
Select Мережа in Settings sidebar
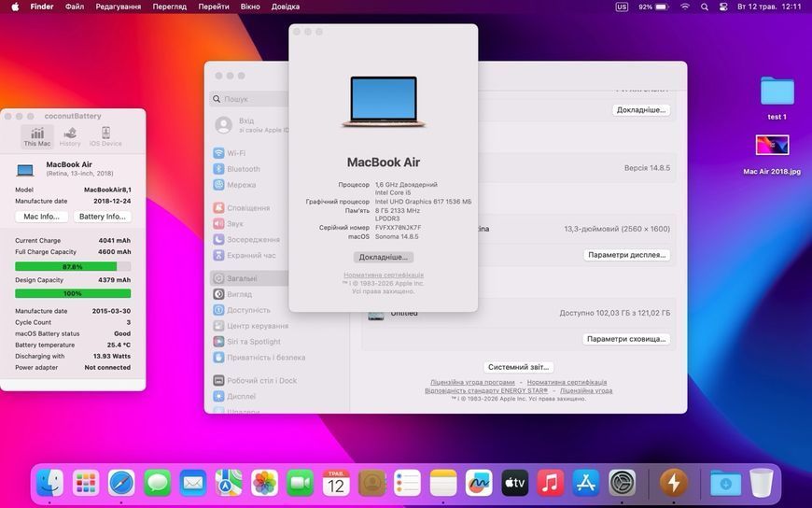click(251, 185)
